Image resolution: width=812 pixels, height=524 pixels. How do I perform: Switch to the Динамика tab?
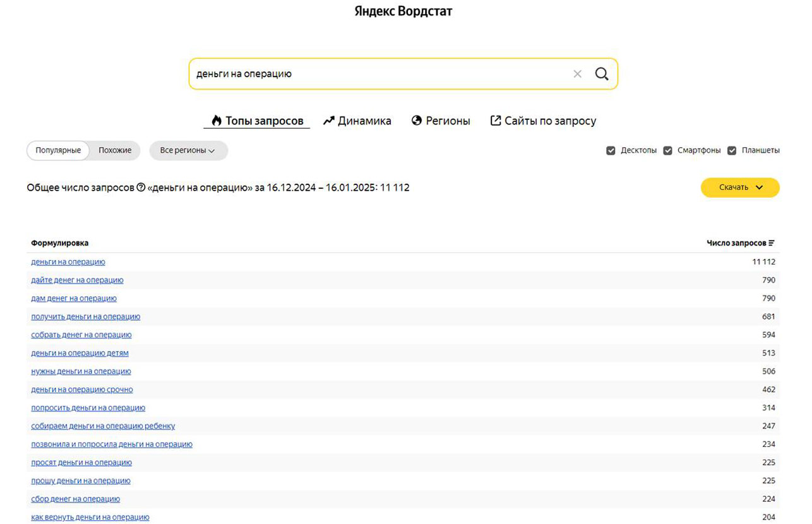click(357, 121)
